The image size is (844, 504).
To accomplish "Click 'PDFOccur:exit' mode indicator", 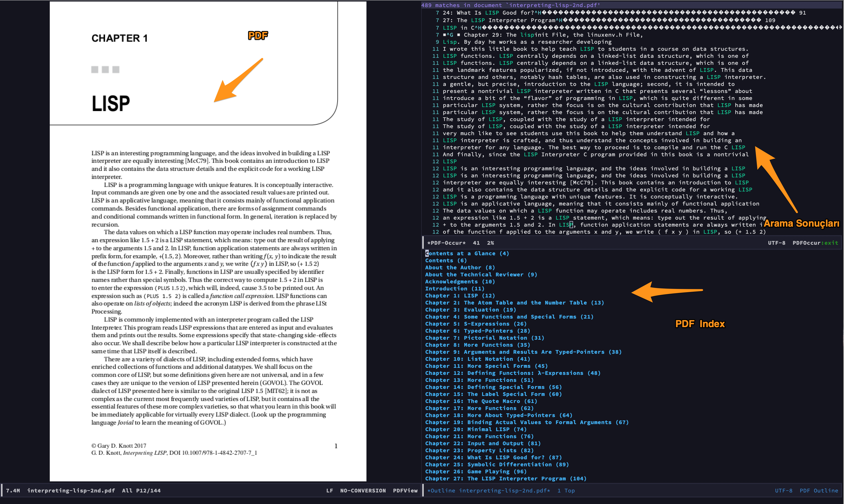I will pos(815,243).
